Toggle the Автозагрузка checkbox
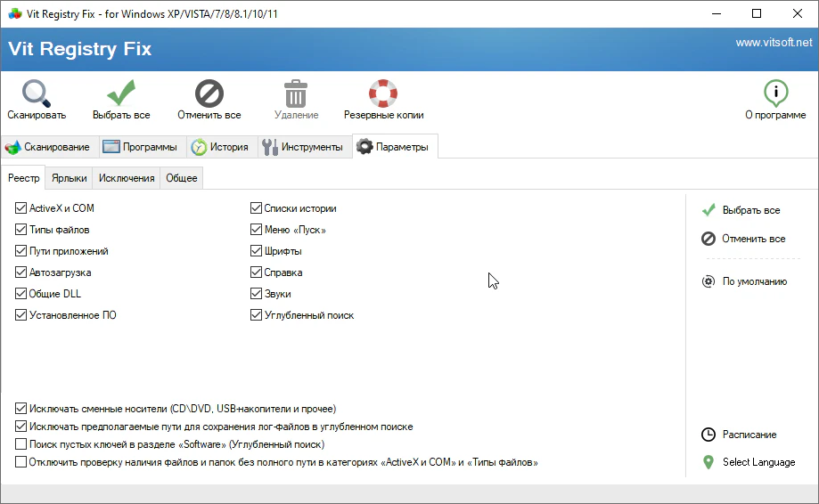Screen dimensions: 819x504 click(x=21, y=272)
